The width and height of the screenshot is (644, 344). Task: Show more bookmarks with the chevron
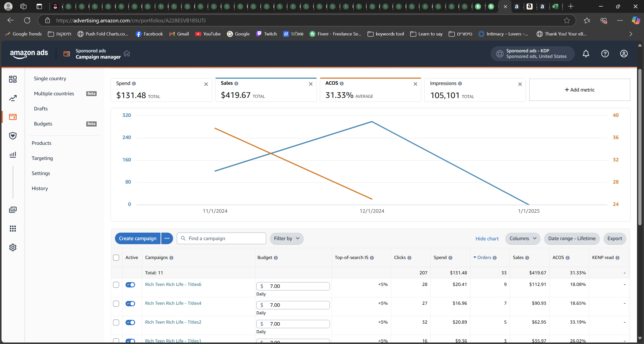[x=631, y=34]
